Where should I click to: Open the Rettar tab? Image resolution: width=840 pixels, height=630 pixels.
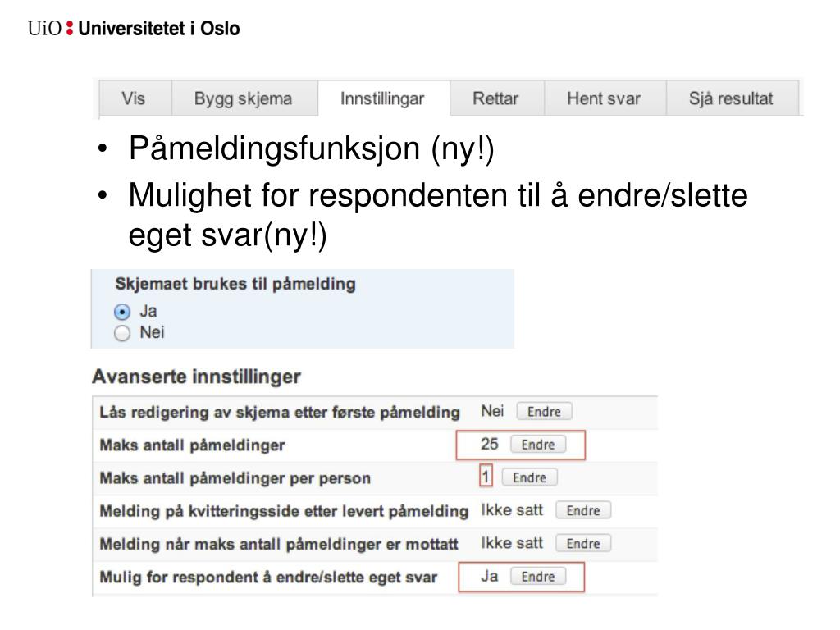496,98
